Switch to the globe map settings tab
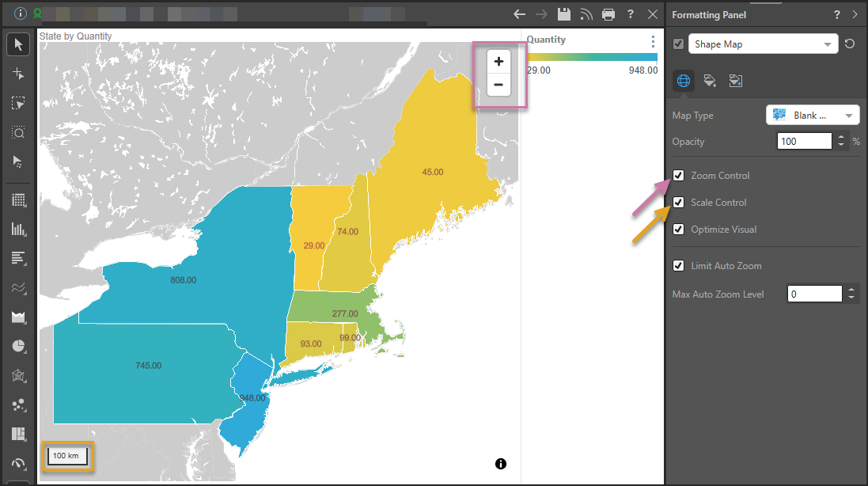 684,81
